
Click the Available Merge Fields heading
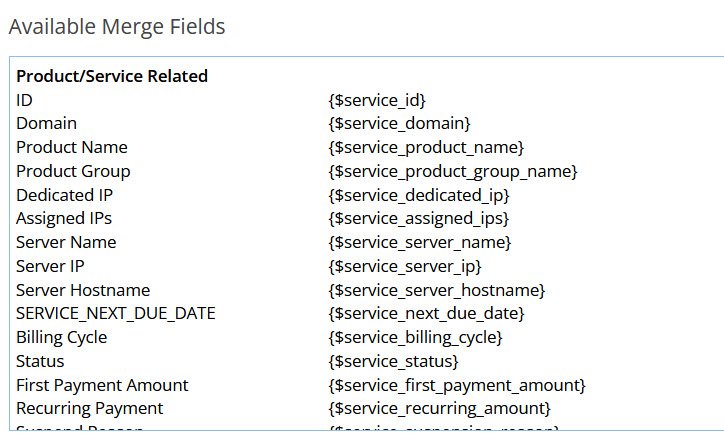pos(117,27)
